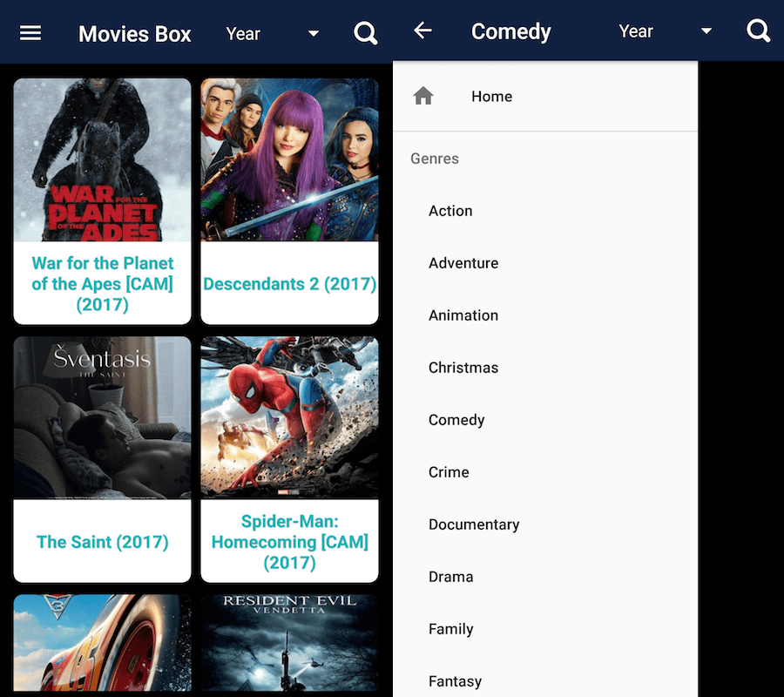Open The Saint (Šventasis) poster
This screenshot has height=697, width=784.
pos(103,417)
